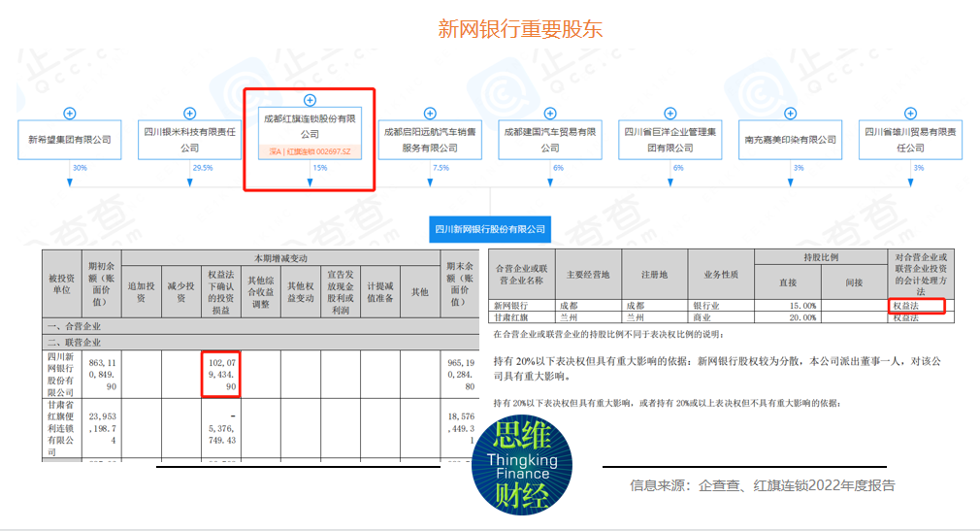This screenshot has height=531, width=980.
Task: Open the 新希望集团有限公司 shareholder box
Action: pos(70,140)
